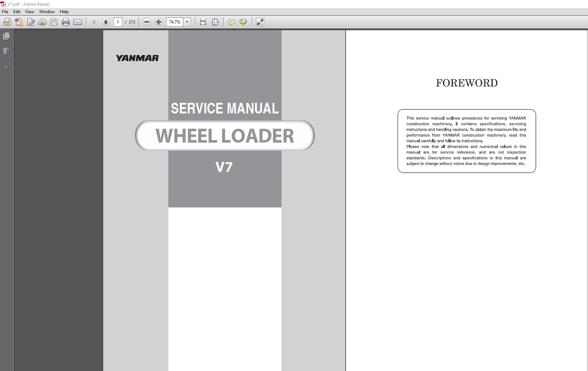Click the V7 model text
588x371 pixels.
click(224, 167)
